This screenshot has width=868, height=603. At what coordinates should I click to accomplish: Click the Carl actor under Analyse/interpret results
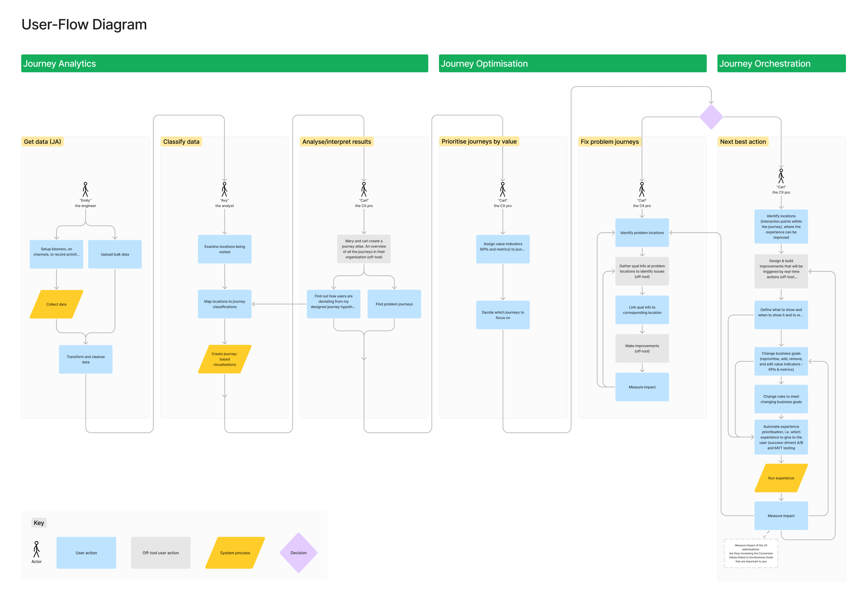coord(364,189)
